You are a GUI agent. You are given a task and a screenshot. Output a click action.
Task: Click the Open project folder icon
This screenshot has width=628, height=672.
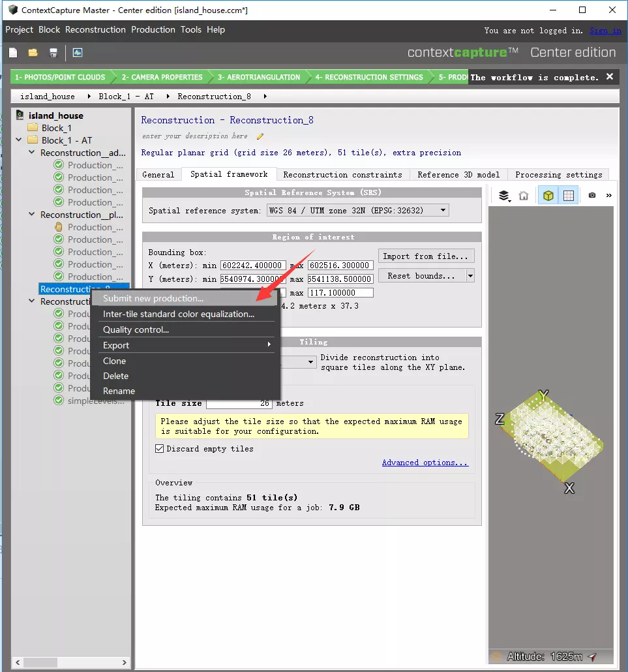point(33,53)
